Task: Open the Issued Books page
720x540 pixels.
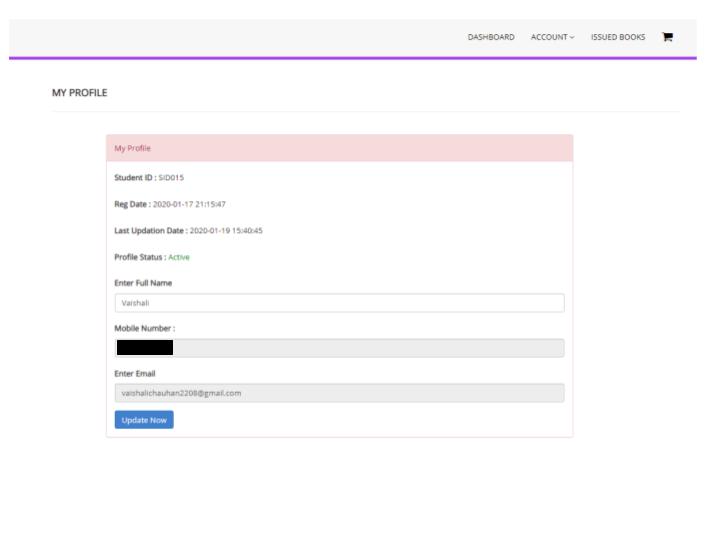Action: tap(618, 37)
